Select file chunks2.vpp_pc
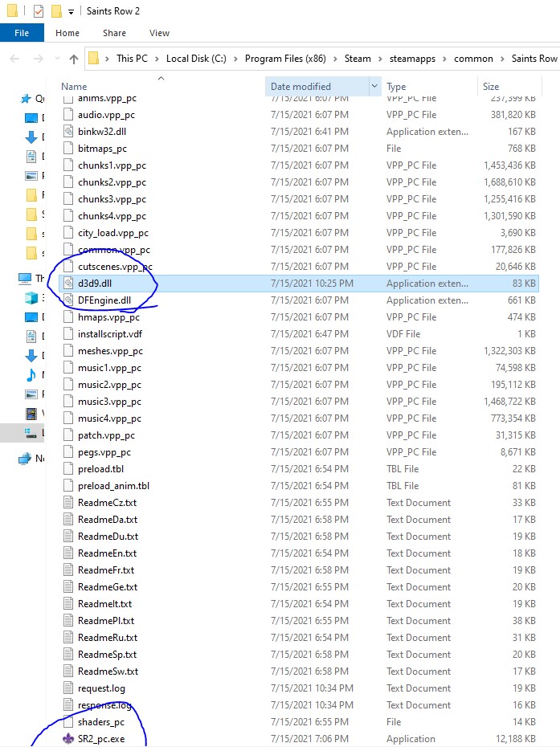The image size is (560, 747). tap(112, 182)
